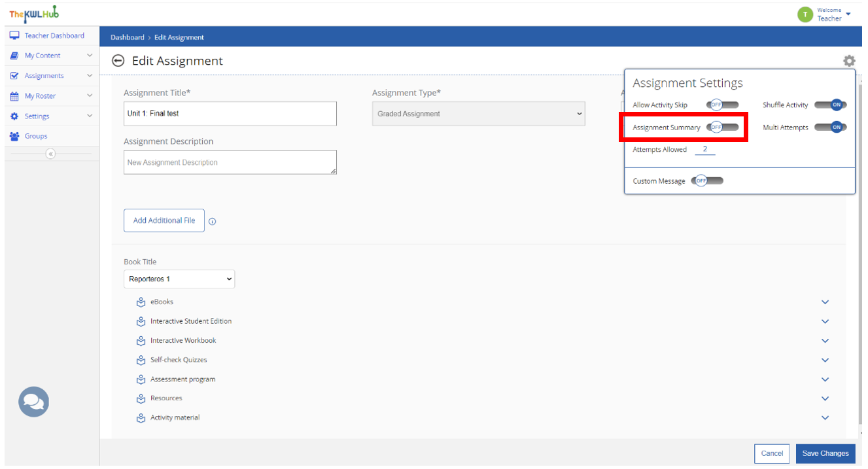Screen dimensions: 868x469
Task: Enable the Custom Message switch
Action: 708,181
